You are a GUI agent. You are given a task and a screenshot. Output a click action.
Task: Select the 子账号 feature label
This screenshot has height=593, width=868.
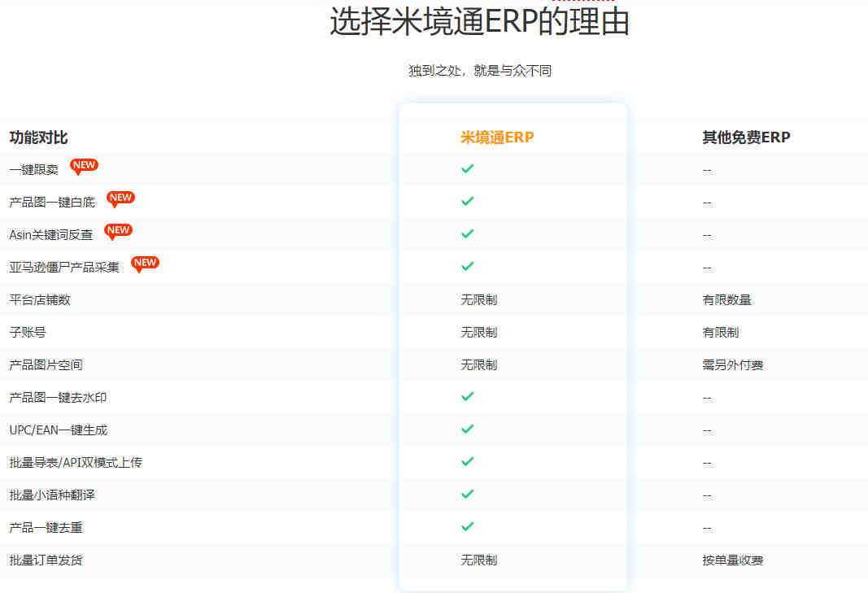pos(28,333)
